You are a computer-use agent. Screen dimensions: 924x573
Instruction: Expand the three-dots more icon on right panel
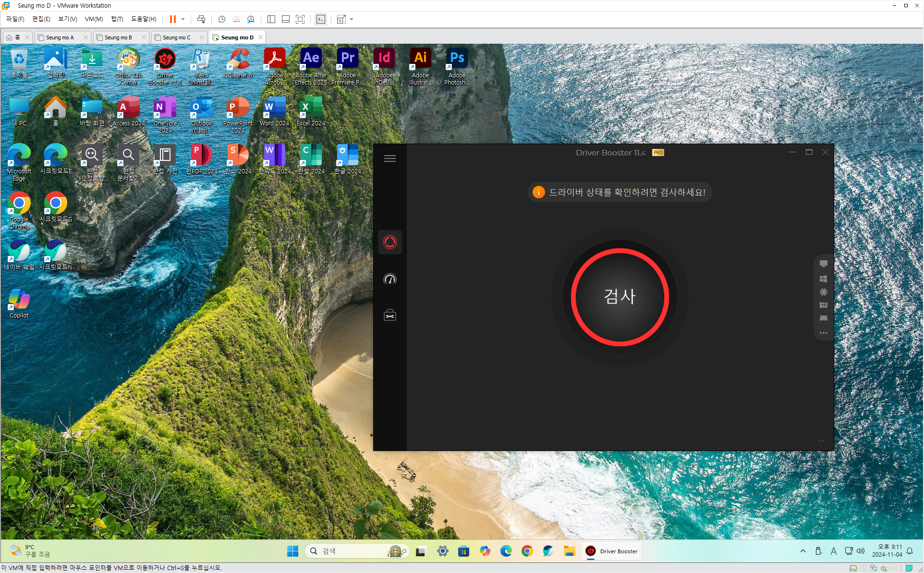pos(823,333)
